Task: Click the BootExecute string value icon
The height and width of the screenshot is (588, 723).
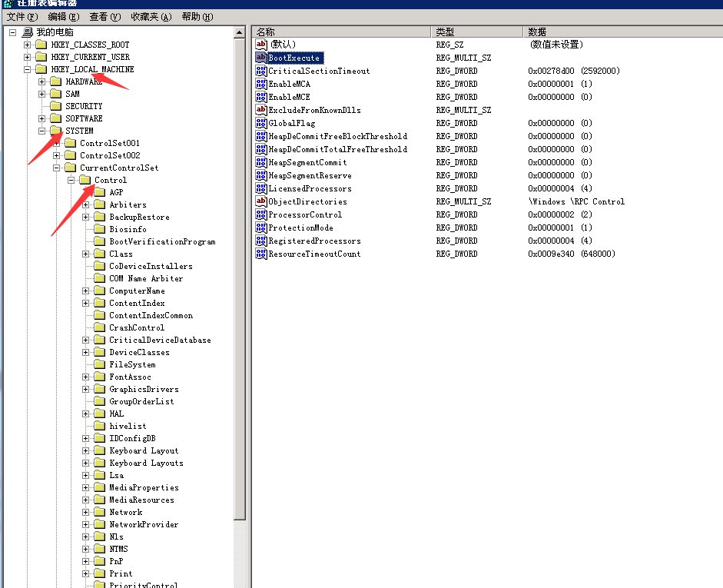Action: tap(261, 58)
